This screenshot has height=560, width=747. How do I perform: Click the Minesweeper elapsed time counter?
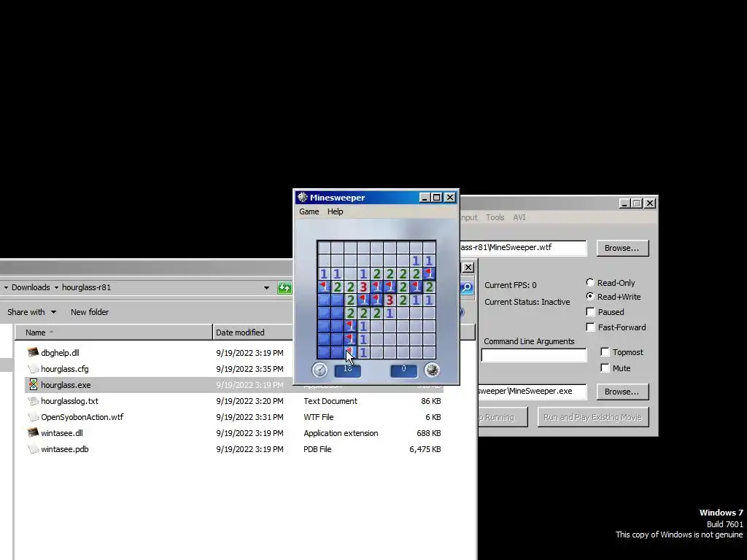click(x=348, y=370)
